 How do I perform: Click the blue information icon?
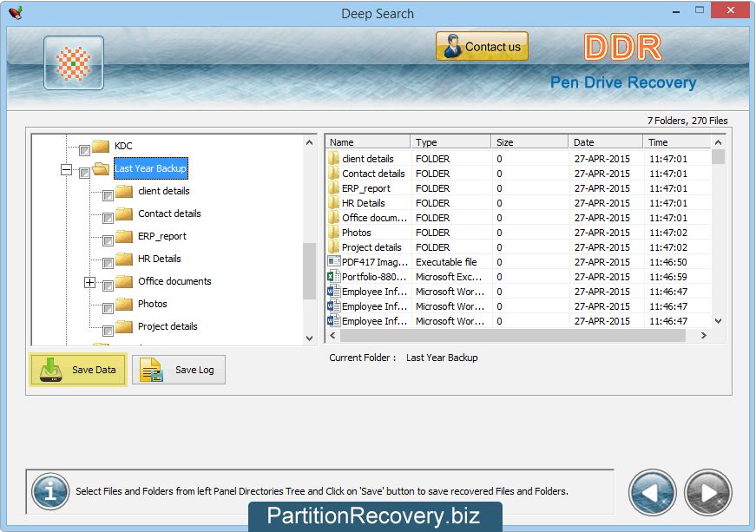pyautogui.click(x=50, y=491)
